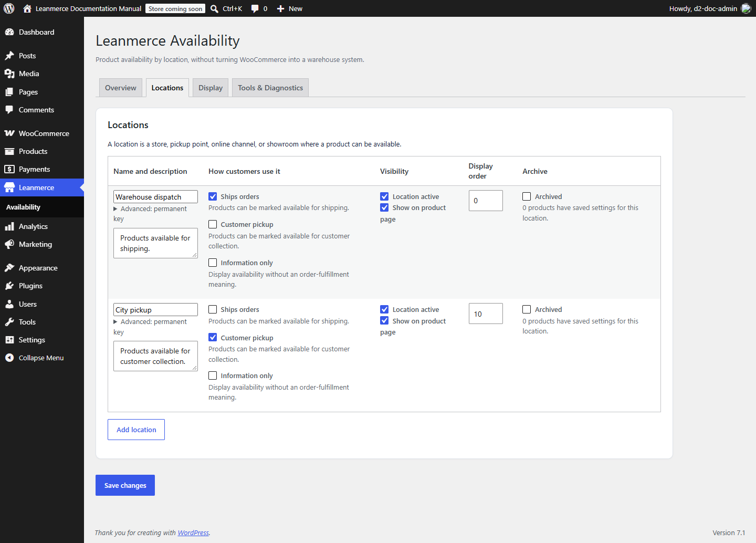Click the 'How customers use it' column header
Image resolution: width=756 pixels, height=543 pixels.
[244, 171]
